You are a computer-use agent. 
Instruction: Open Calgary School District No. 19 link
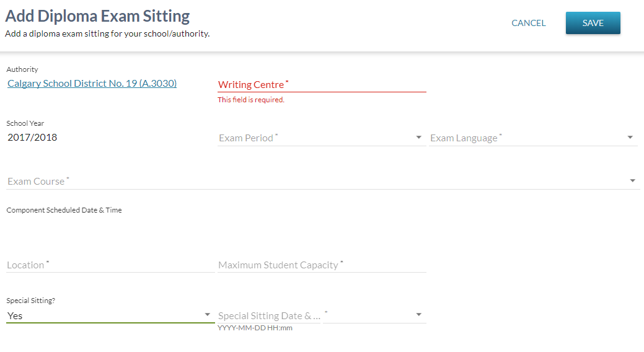tap(92, 84)
